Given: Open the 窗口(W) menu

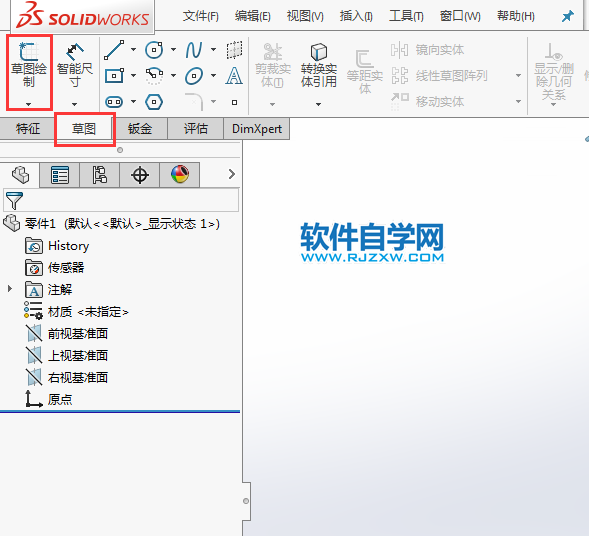Looking at the screenshot, I should (x=460, y=16).
